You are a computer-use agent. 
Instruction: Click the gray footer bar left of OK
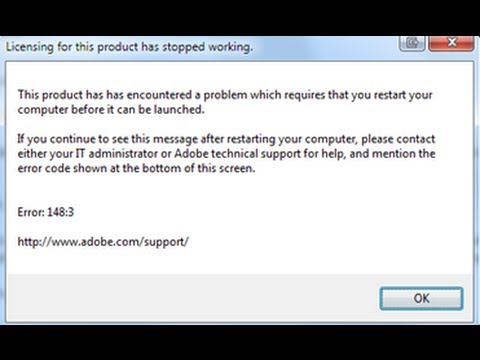tap(193, 298)
